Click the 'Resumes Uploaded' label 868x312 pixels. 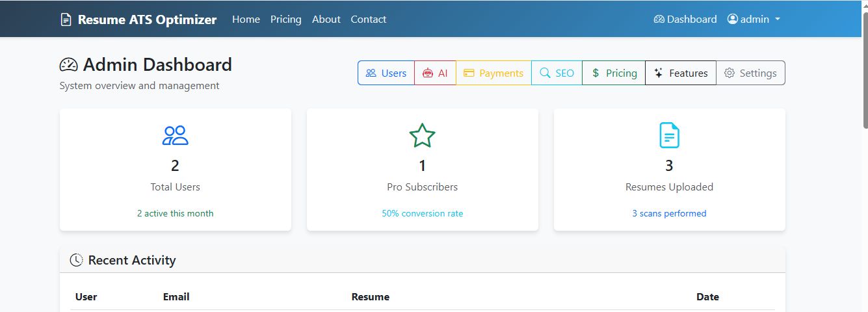[669, 187]
